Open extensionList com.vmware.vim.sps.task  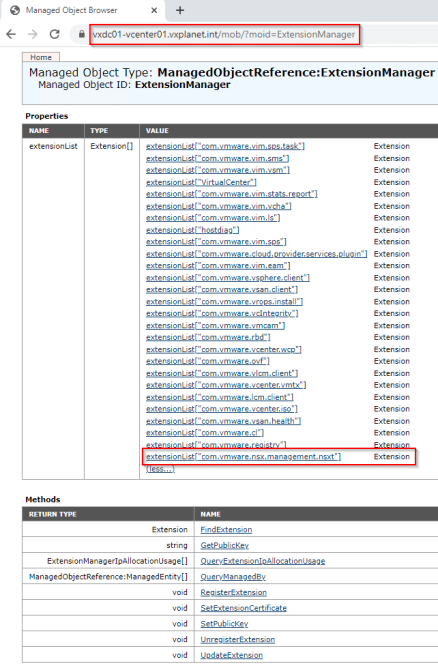225,146
